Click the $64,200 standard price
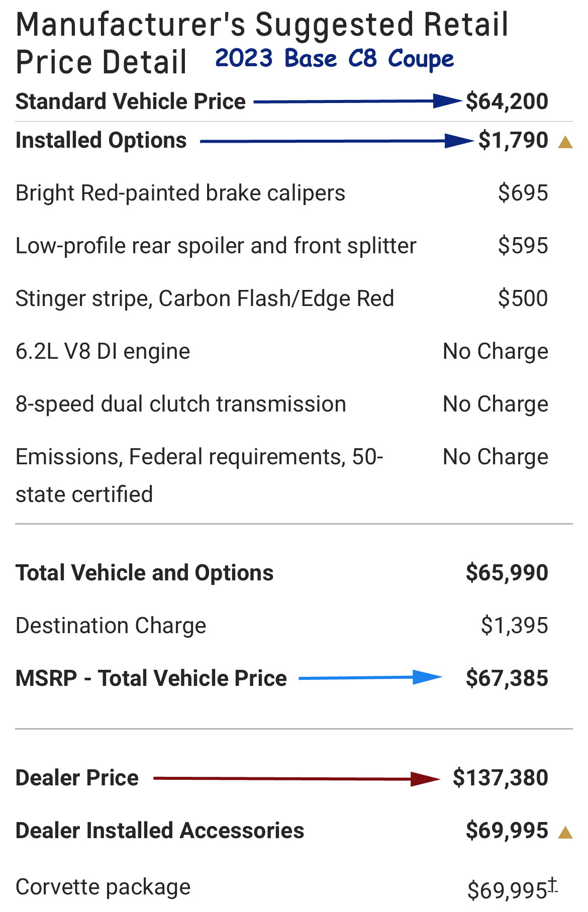The width and height of the screenshot is (588, 912). (x=507, y=102)
